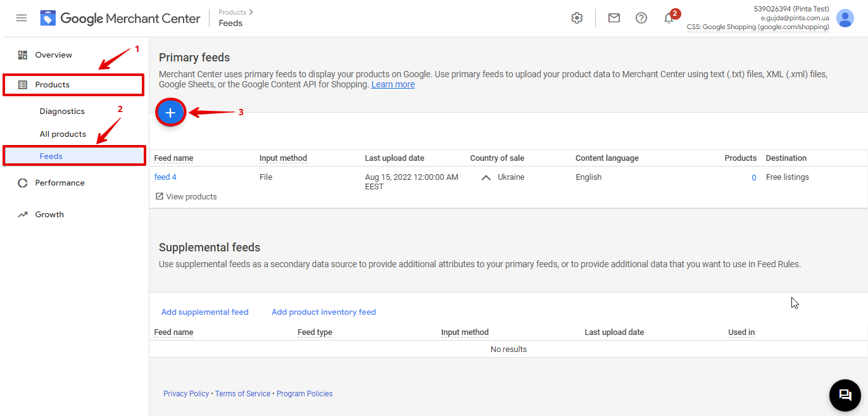Click the Country of sale header
The height and width of the screenshot is (416, 868).
pos(497,158)
